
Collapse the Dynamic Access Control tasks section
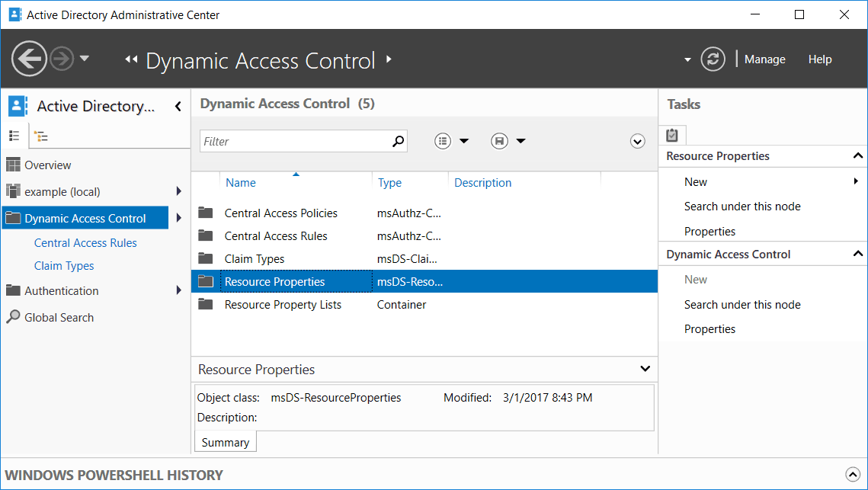(x=858, y=254)
